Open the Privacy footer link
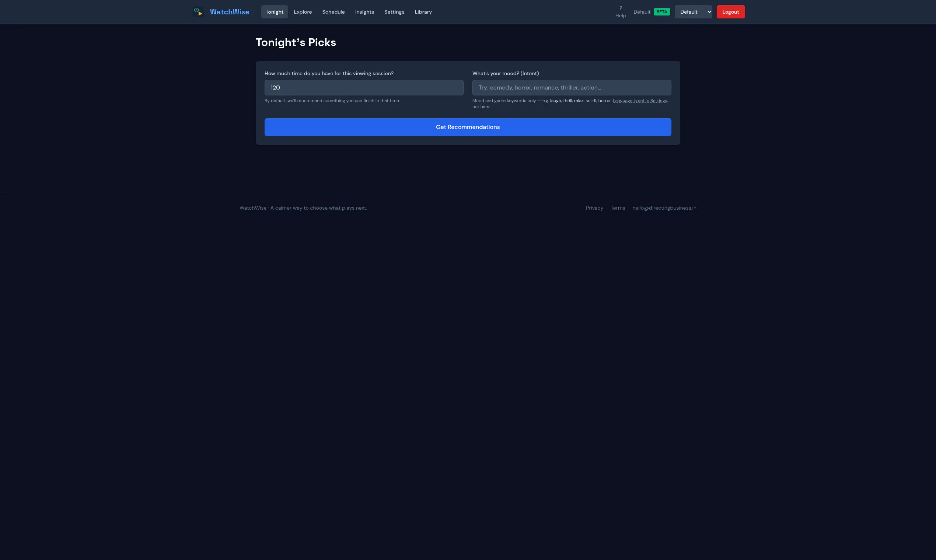 (x=594, y=208)
